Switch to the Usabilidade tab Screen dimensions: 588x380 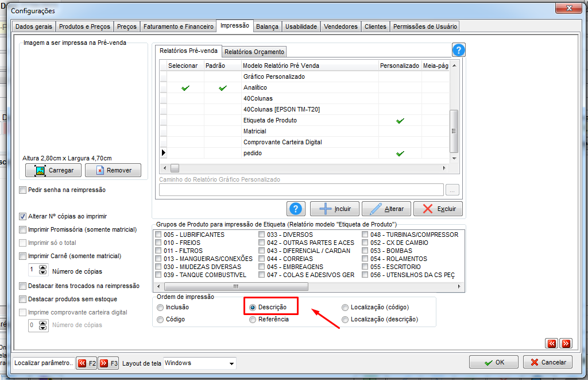[301, 26]
